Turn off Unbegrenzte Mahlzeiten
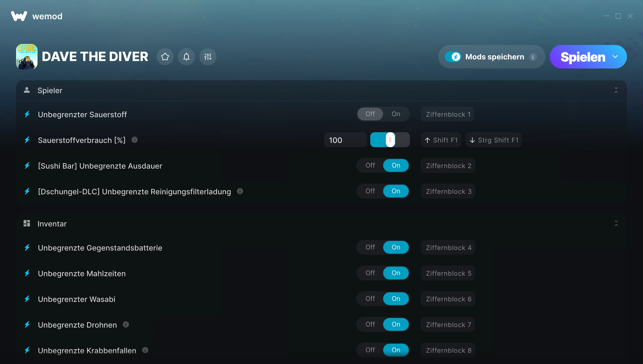 [x=370, y=273]
